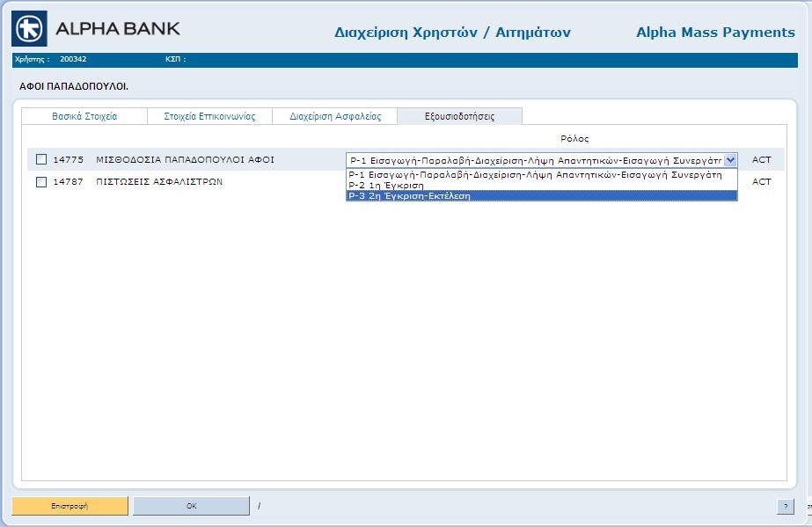Viewport: 812px width, 527px height.
Task: Click the code 14775
Action: [x=69, y=159]
